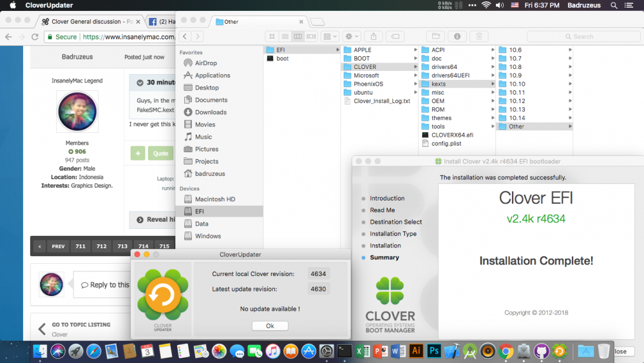Switch Finder to list view
This screenshot has height=363, width=644.
285,37
